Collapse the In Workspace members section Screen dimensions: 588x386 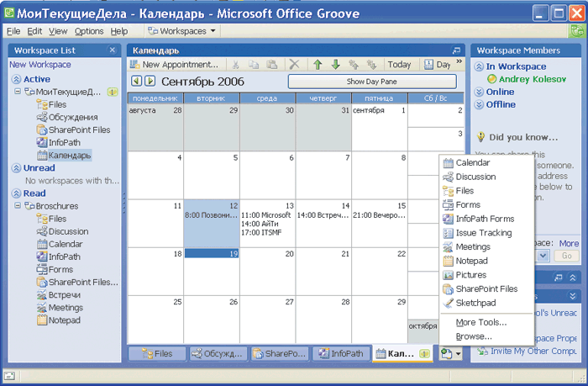pyautogui.click(x=479, y=66)
